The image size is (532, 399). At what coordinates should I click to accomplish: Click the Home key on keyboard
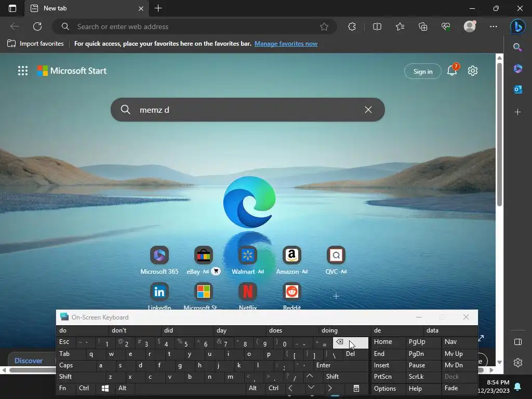[389, 342]
